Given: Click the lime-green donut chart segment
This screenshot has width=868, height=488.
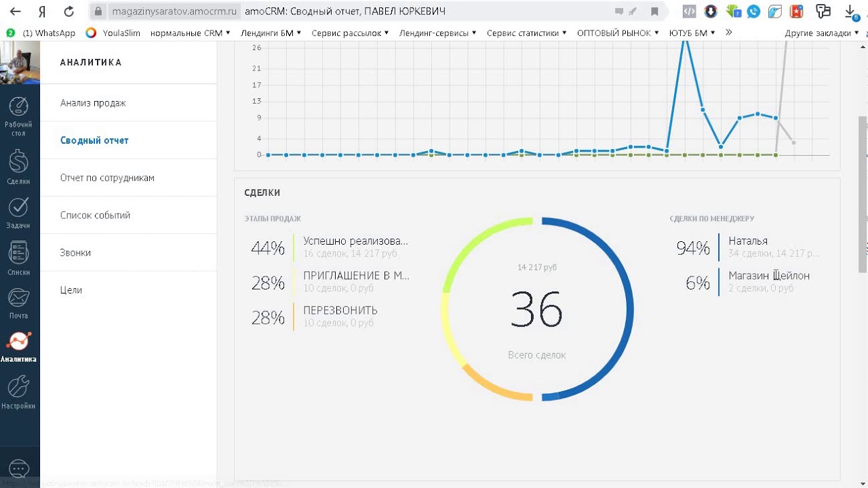Looking at the screenshot, I should pos(475,242).
